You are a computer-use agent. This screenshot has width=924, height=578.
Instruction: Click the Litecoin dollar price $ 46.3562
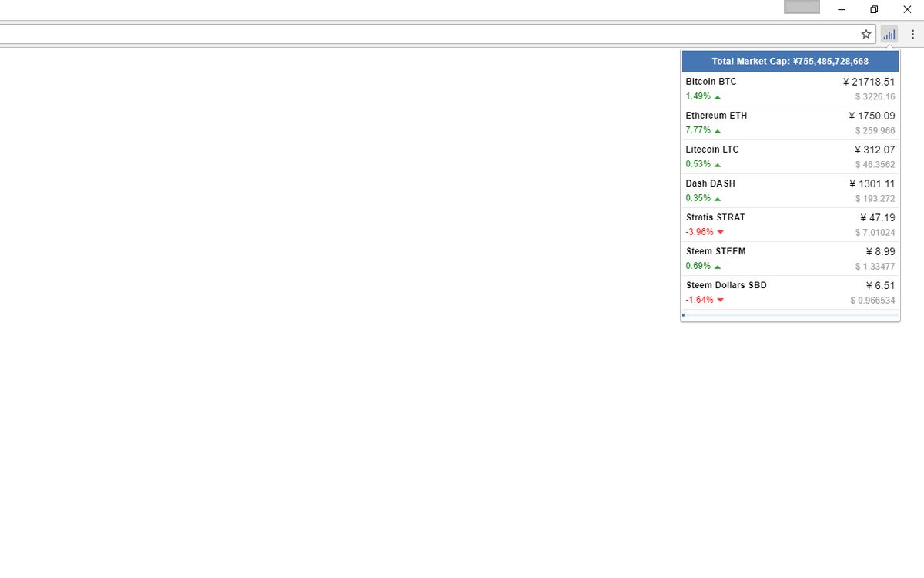click(x=875, y=165)
